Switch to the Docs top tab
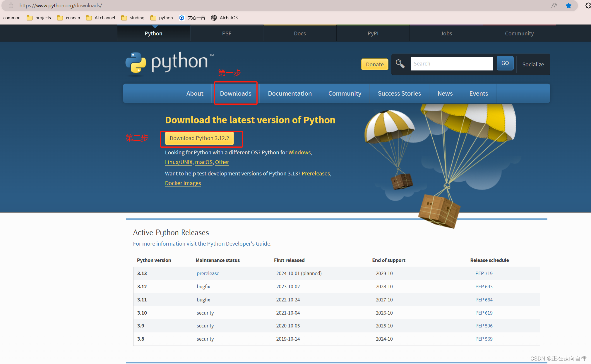 click(300, 33)
